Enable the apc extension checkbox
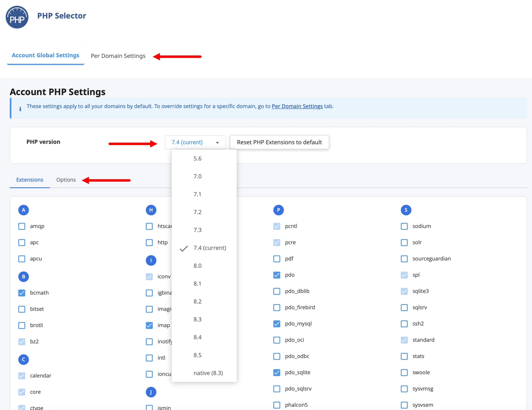The image size is (532, 410). pos(22,243)
